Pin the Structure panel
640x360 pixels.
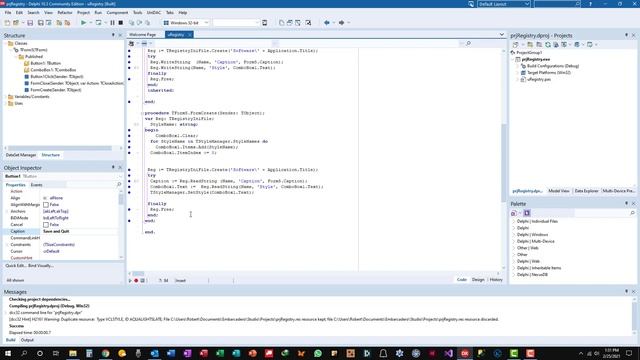pos(113,36)
